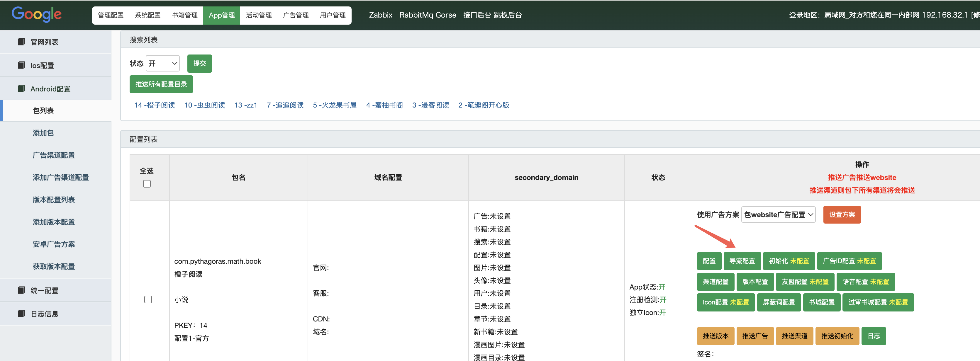Viewport: 980px width, 361px height.
Task: Select 添加包 in the sidebar
Action: 43,133
